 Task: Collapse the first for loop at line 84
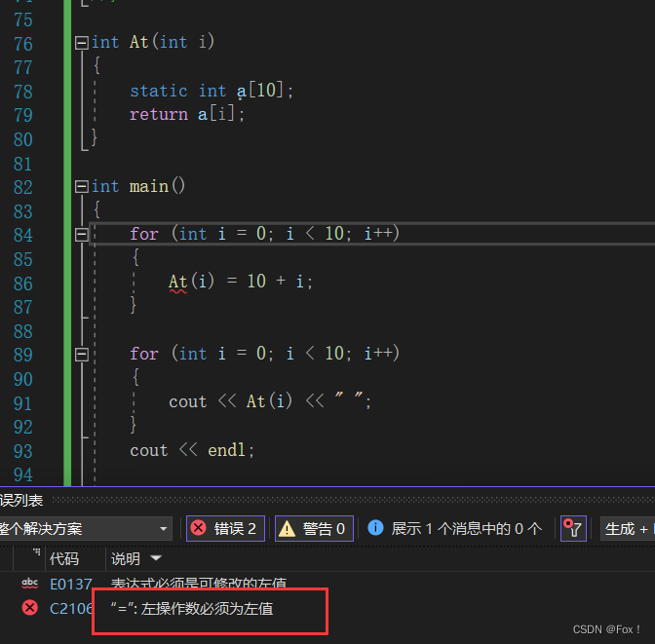[x=82, y=234]
